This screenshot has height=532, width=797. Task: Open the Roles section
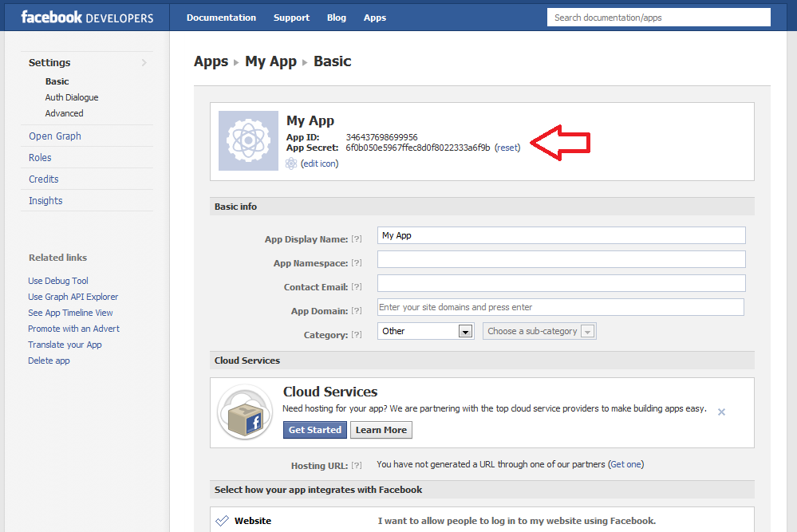pyautogui.click(x=40, y=157)
